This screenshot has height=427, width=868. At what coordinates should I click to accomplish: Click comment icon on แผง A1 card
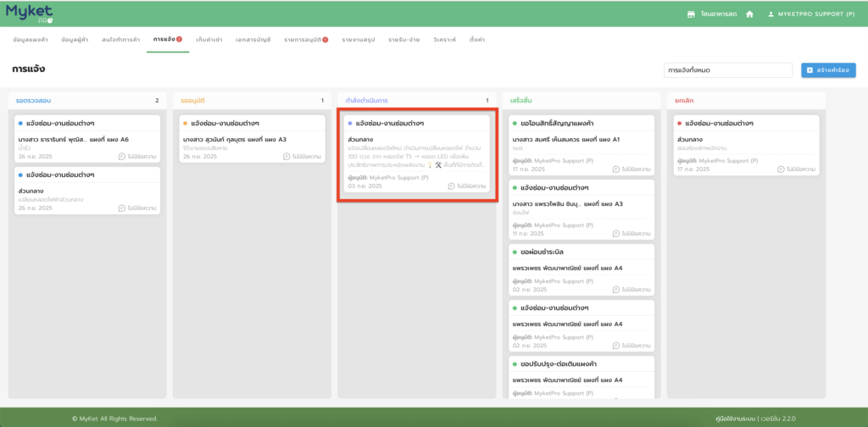(617, 169)
